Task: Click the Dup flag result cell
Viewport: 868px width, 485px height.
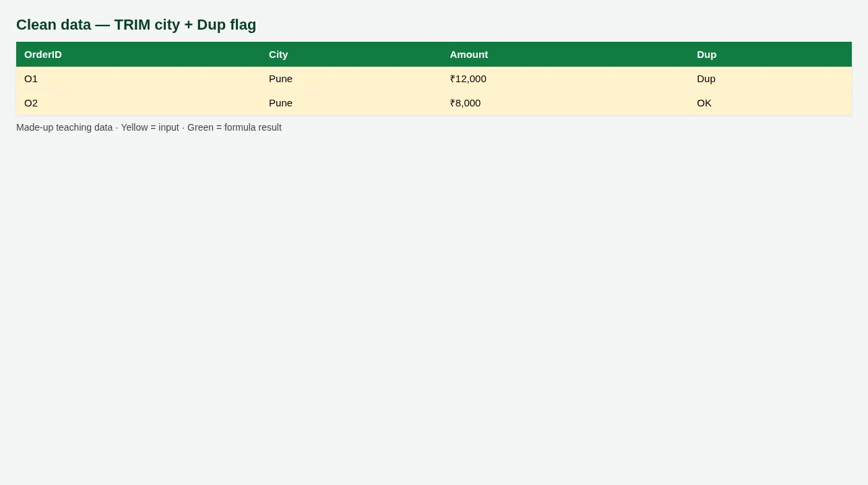Action: (770, 79)
